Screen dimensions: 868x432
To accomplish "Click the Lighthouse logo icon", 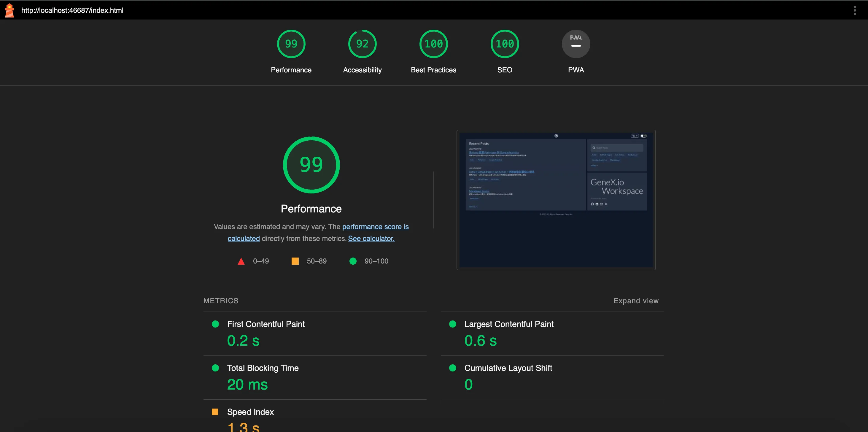I will tap(9, 10).
